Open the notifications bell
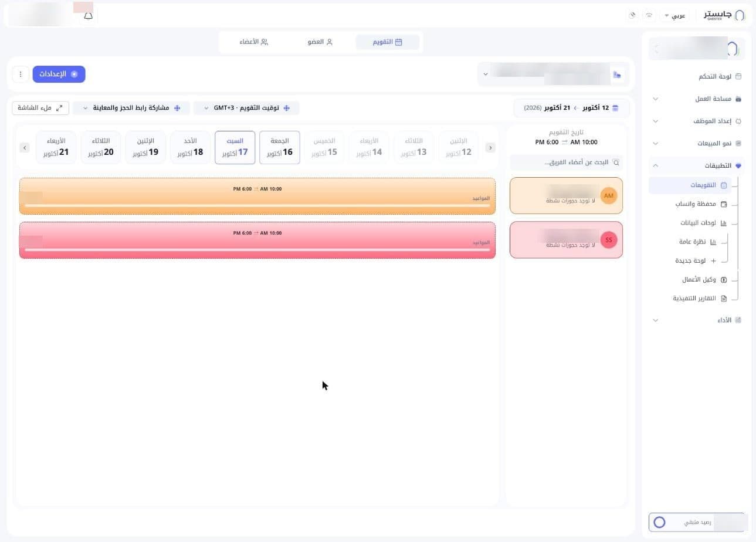 click(89, 16)
